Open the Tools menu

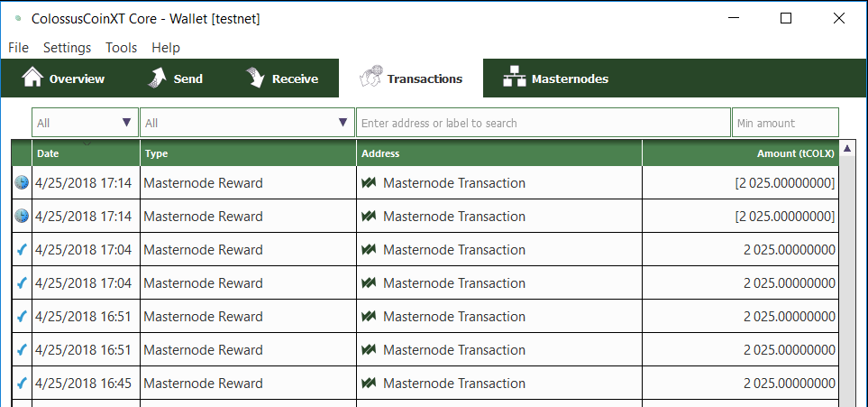tap(122, 48)
